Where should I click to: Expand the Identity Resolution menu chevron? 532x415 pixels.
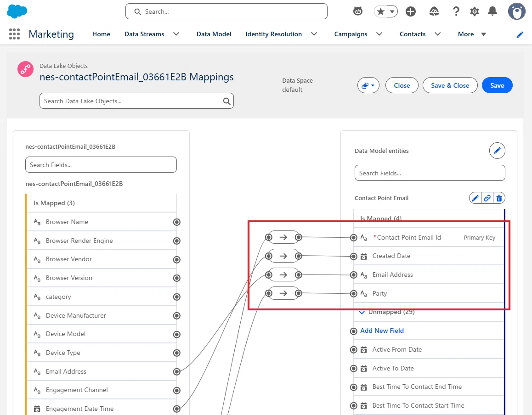point(314,34)
